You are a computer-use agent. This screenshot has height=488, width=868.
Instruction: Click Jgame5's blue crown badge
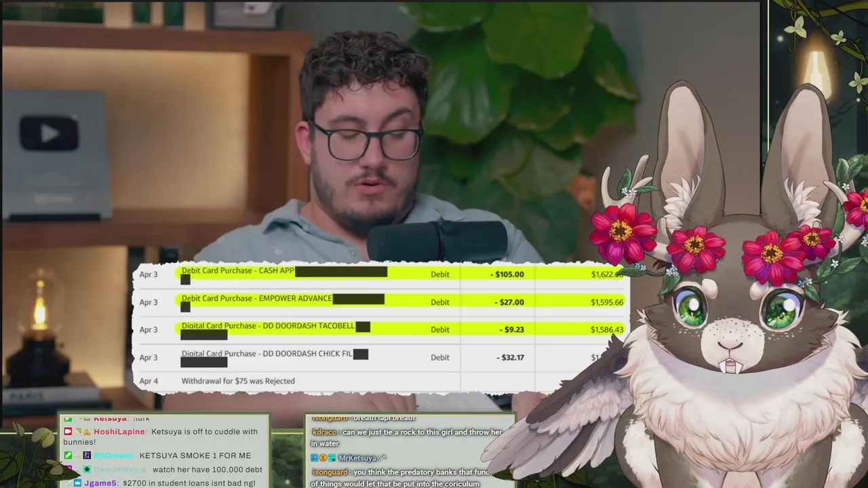pos(77,483)
